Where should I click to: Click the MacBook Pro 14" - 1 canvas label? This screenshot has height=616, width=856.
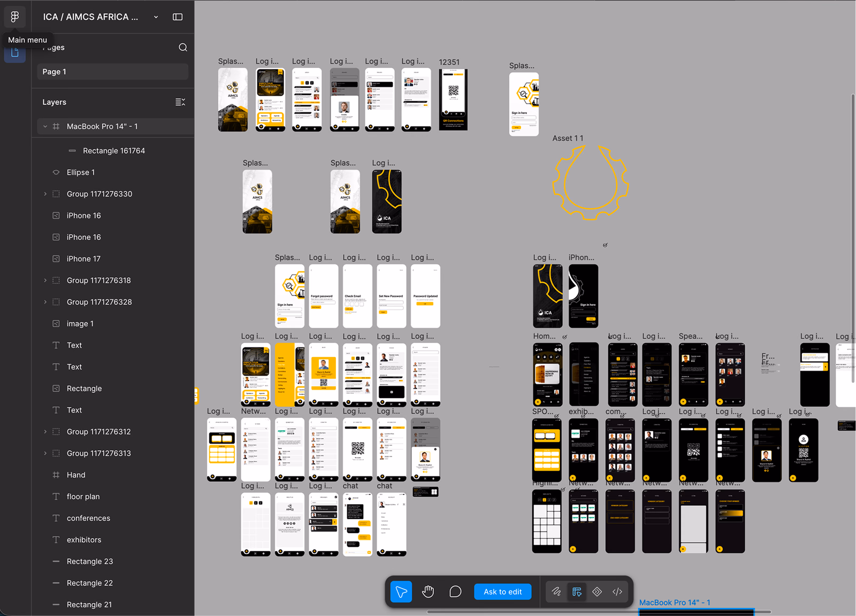tap(675, 603)
